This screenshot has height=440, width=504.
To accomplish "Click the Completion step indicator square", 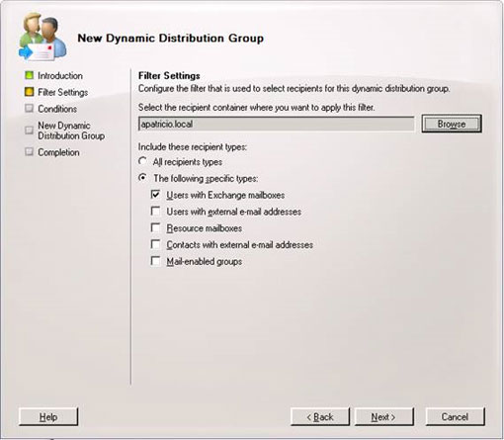I will (29, 152).
